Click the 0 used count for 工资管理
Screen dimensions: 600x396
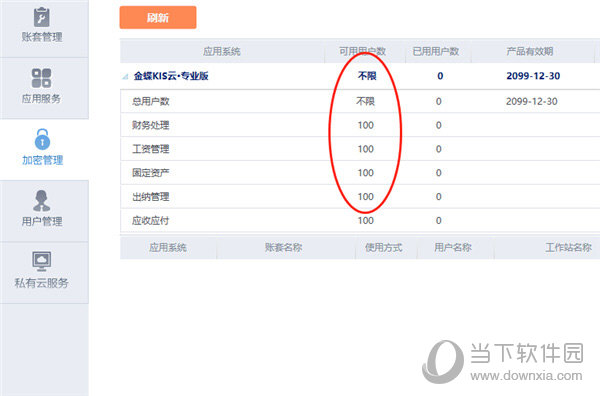point(439,149)
